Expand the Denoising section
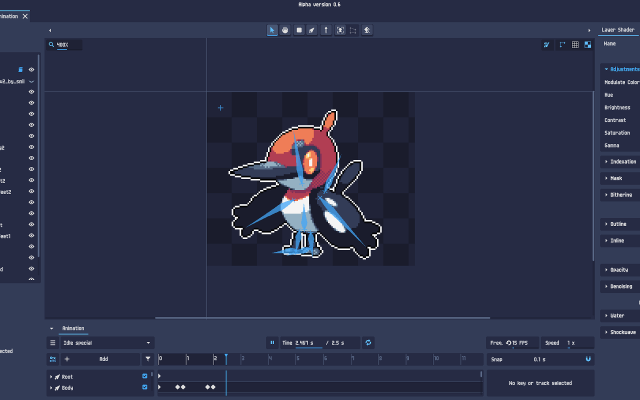This screenshot has width=640, height=400. pos(621,287)
